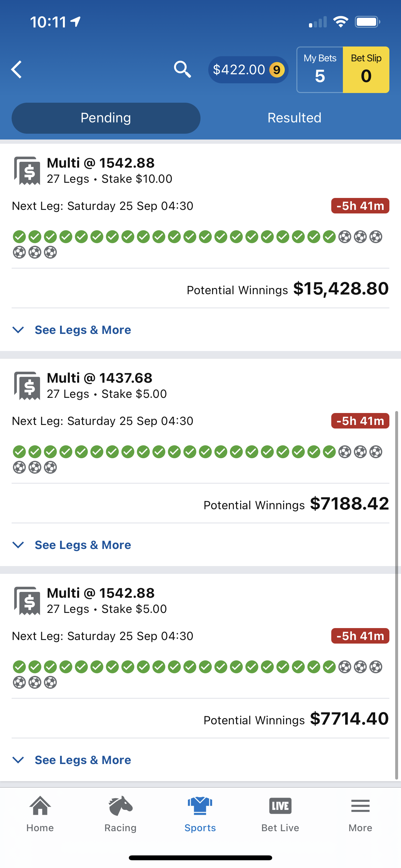
Task: Tap the back arrow icon
Action: tap(17, 69)
